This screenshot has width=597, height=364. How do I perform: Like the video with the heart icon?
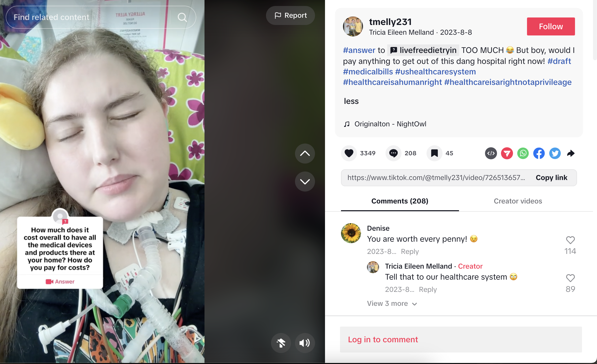point(349,153)
